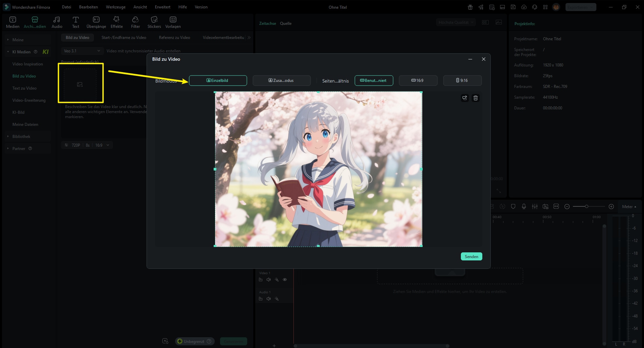Open the Übergänge transitions panel

coord(96,22)
